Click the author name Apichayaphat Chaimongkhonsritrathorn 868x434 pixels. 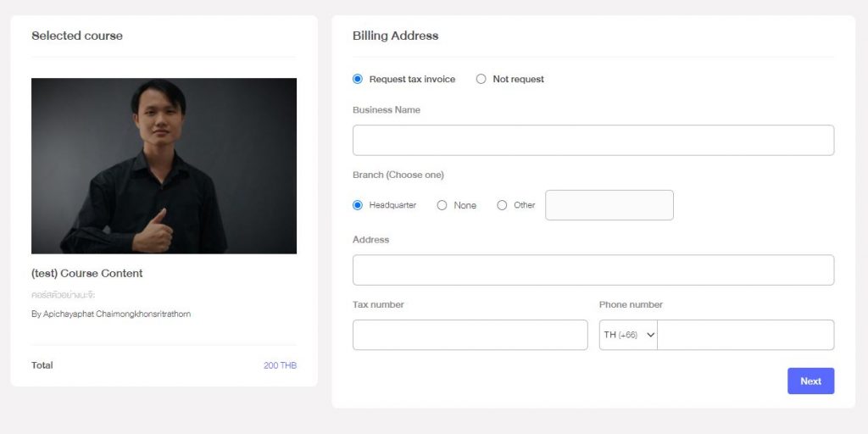click(x=111, y=314)
